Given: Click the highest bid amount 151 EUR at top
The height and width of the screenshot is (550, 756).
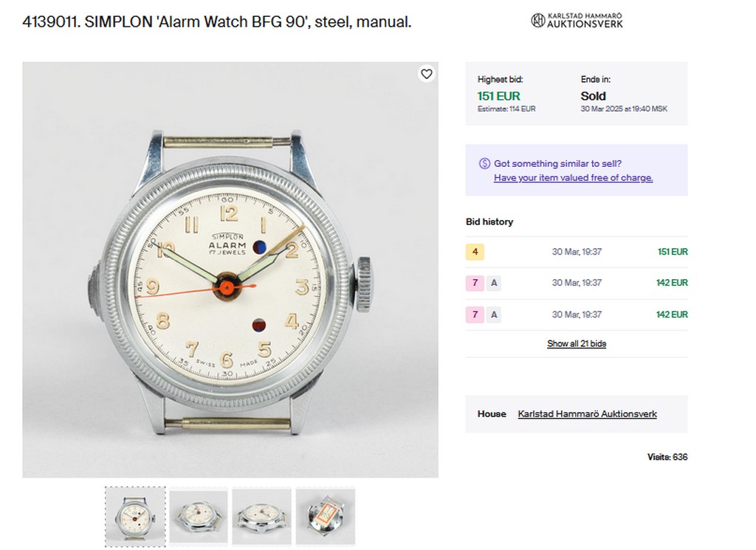Looking at the screenshot, I should point(499,96).
